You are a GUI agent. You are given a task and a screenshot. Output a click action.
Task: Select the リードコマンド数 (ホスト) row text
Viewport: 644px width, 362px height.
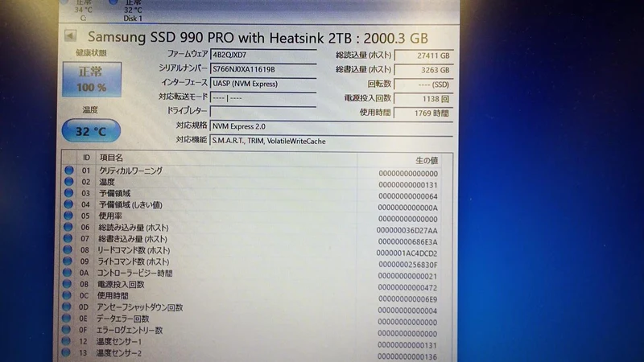(134, 250)
